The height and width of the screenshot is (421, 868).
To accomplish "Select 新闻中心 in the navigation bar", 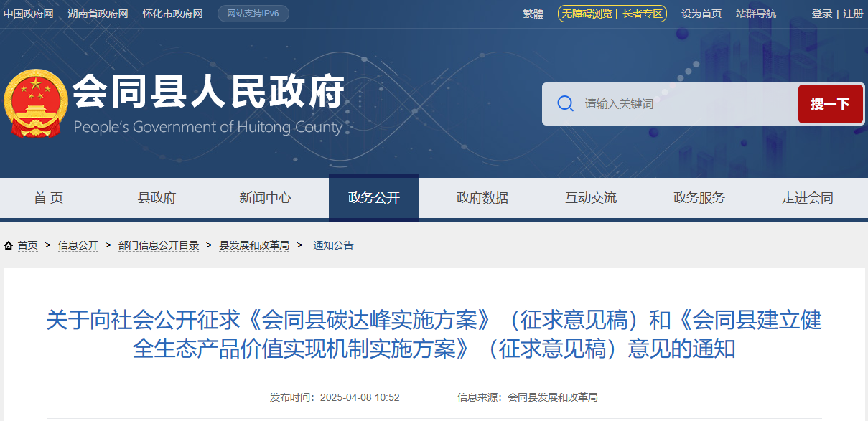I will point(265,198).
